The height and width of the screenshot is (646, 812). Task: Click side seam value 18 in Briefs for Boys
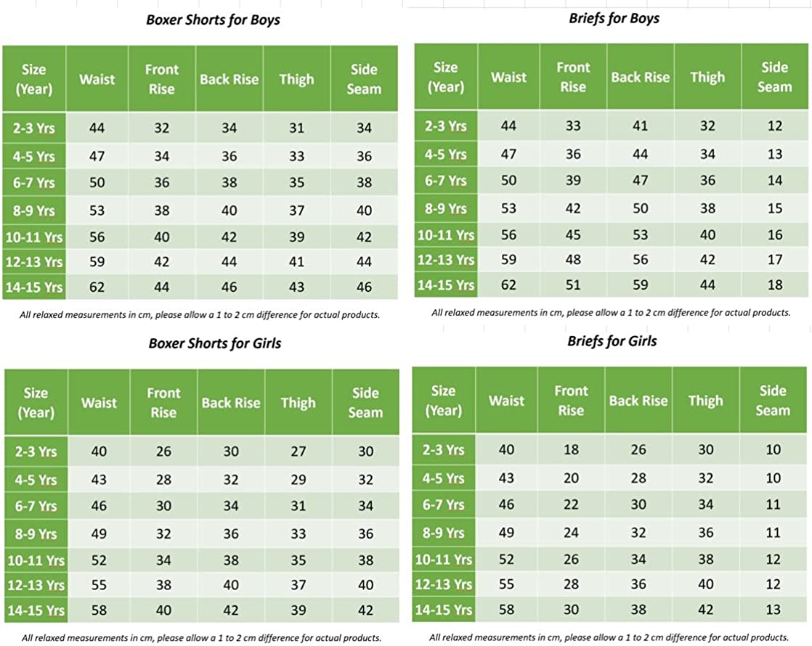tap(775, 285)
